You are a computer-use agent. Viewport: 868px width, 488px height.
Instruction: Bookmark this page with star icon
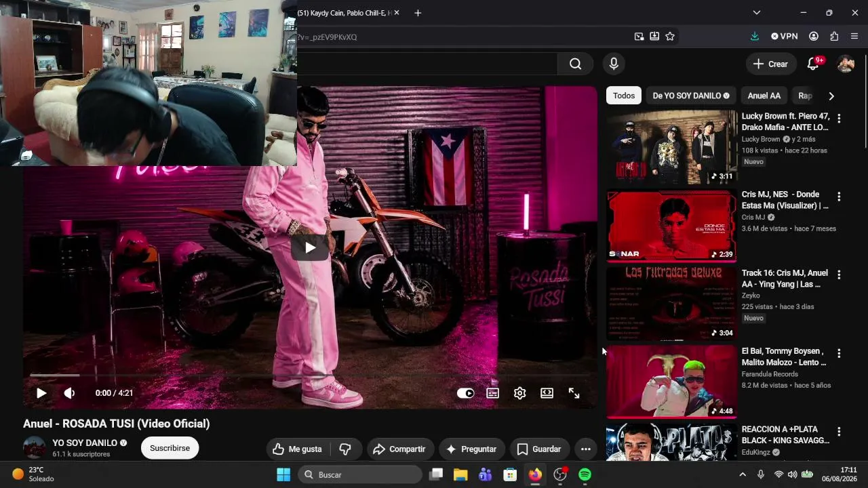coord(670,37)
